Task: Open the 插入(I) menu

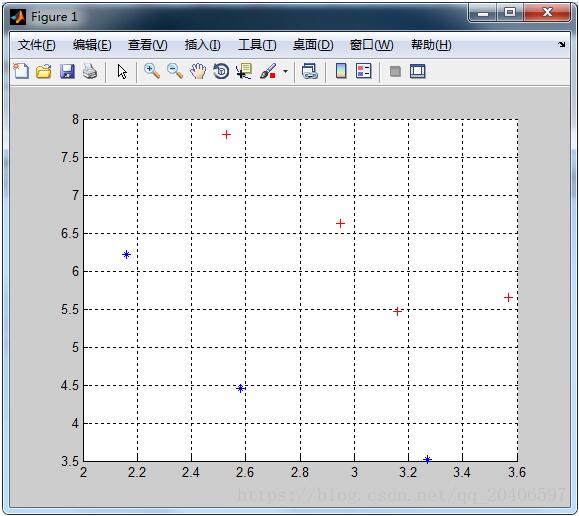Action: [x=202, y=45]
